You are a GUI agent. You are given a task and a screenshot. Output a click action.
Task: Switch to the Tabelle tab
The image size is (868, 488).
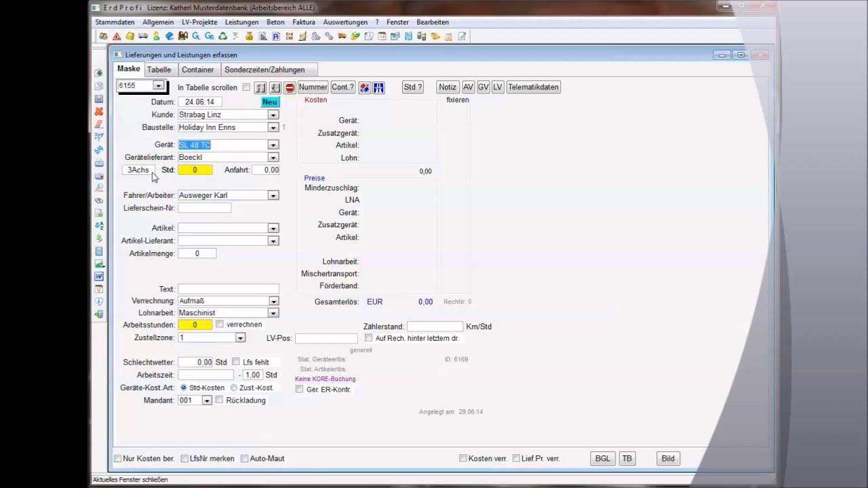(x=159, y=70)
